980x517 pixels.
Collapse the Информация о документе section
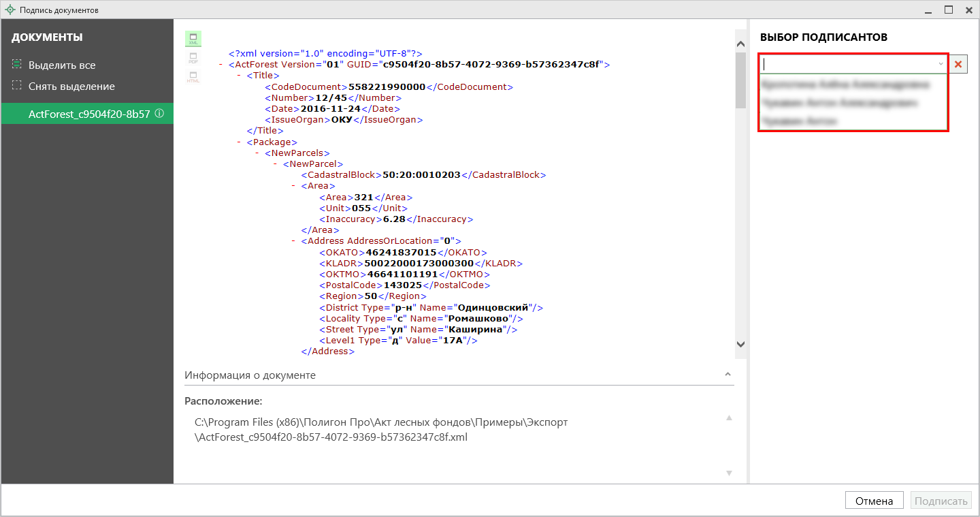728,375
